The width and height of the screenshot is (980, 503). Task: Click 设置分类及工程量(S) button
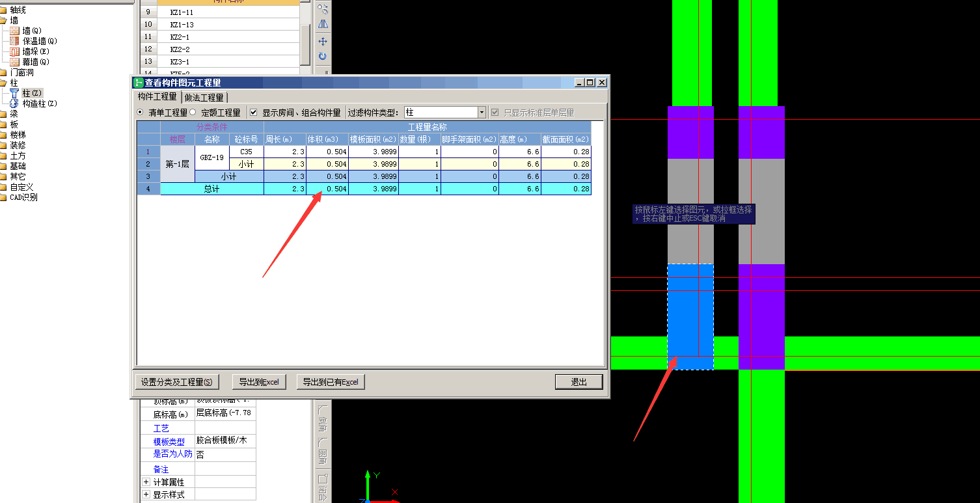point(176,382)
